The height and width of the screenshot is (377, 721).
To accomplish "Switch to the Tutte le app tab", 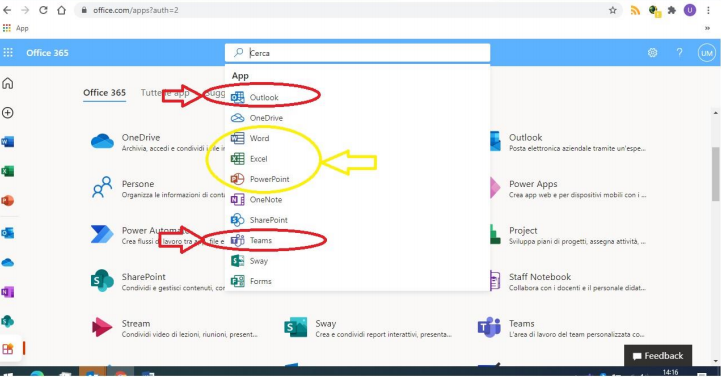I will tap(165, 92).
